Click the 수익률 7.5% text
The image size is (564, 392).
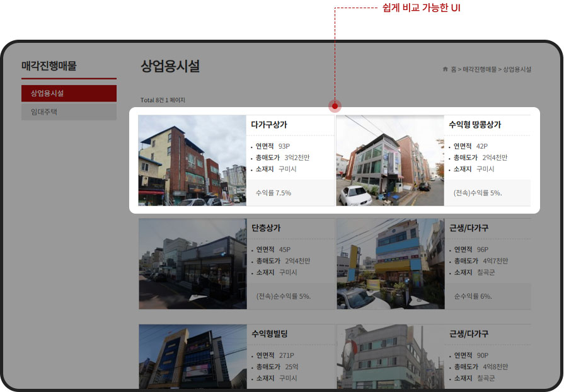click(273, 193)
